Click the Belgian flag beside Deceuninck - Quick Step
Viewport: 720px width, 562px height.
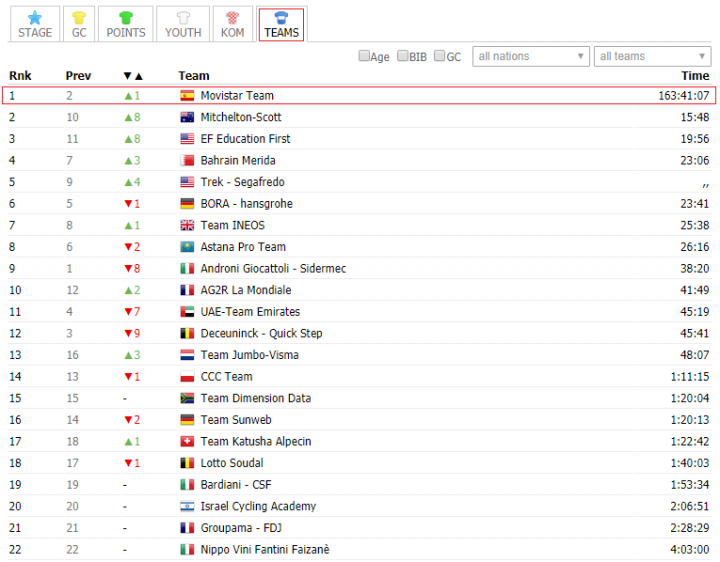pyautogui.click(x=187, y=333)
